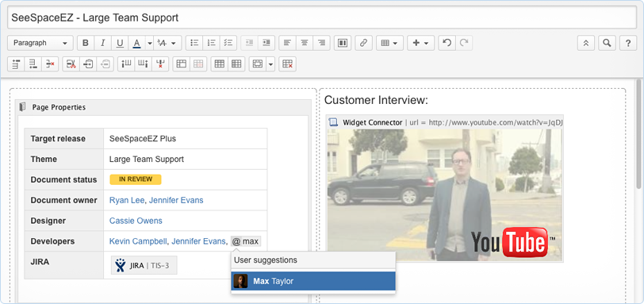Click the Document status header cell
644x304 pixels.
tap(64, 180)
